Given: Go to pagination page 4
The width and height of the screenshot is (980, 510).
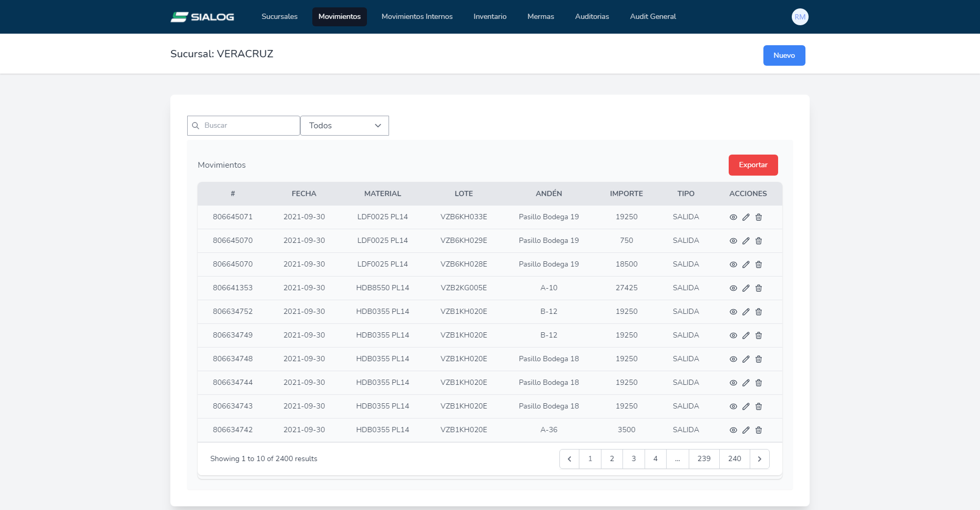Looking at the screenshot, I should [656, 459].
